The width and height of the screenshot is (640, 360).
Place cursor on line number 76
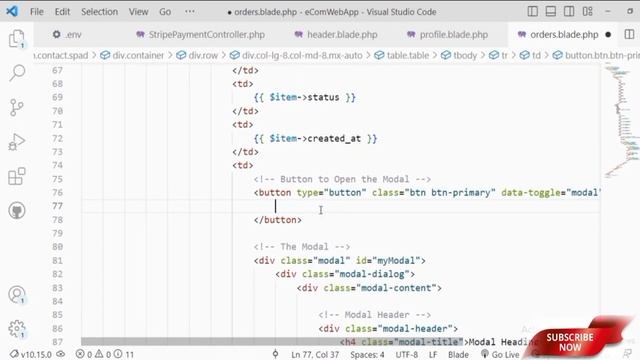tap(58, 192)
